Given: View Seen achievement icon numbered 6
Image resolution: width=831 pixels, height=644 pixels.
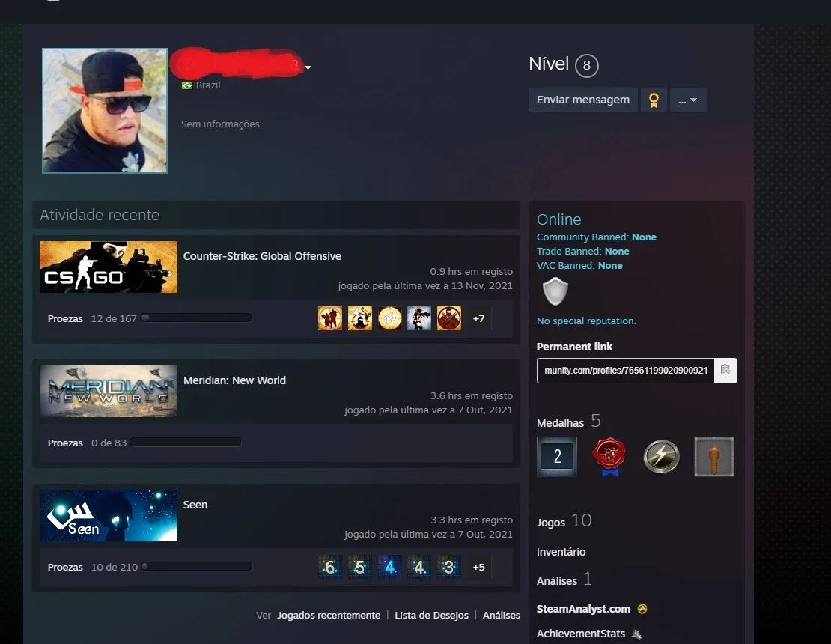Looking at the screenshot, I should [329, 567].
